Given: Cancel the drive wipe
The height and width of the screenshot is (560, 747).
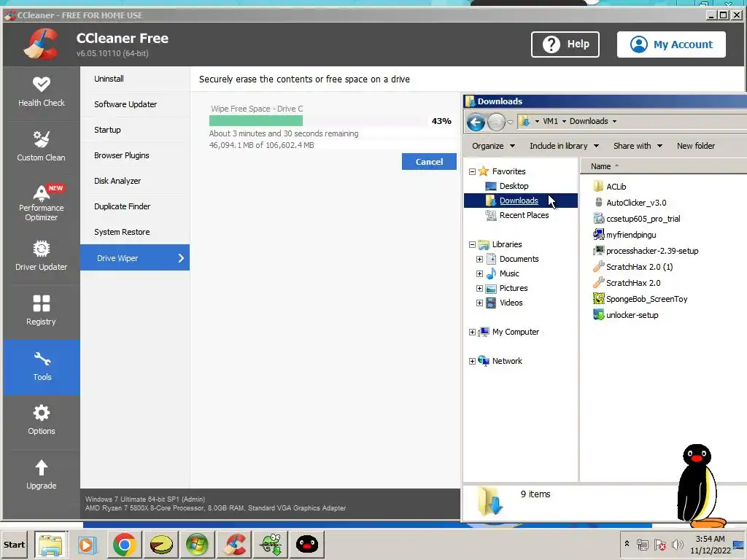Looking at the screenshot, I should pyautogui.click(x=429, y=161).
